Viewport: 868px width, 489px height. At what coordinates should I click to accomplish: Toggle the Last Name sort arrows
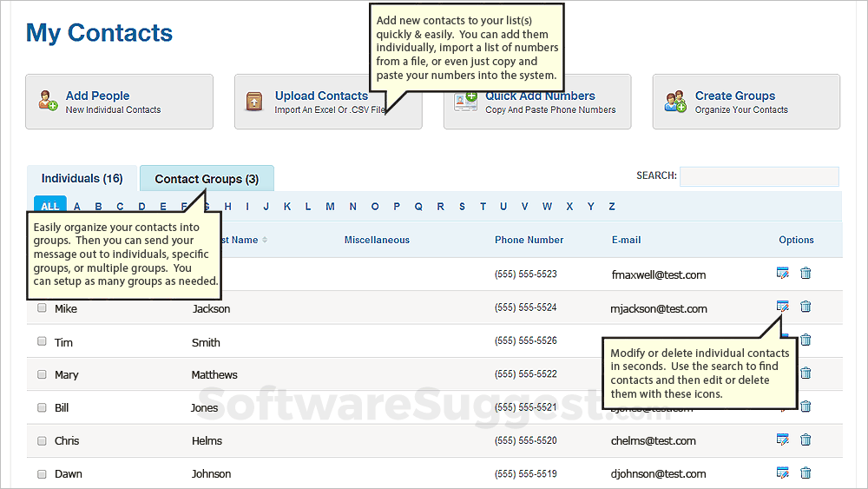[x=265, y=240]
